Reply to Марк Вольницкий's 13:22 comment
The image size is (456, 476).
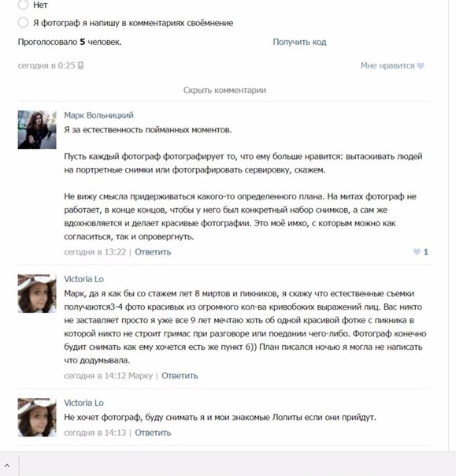click(153, 252)
